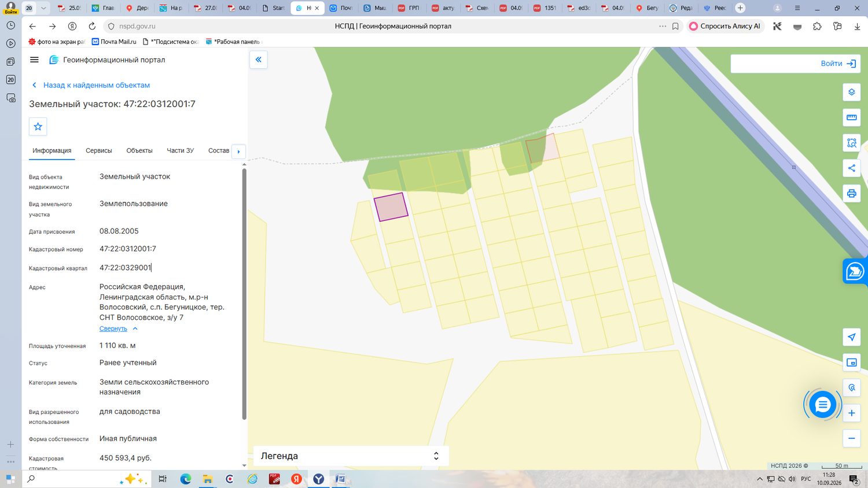Activate the ruler measurement tool
The width and height of the screenshot is (868, 488).
852,117
